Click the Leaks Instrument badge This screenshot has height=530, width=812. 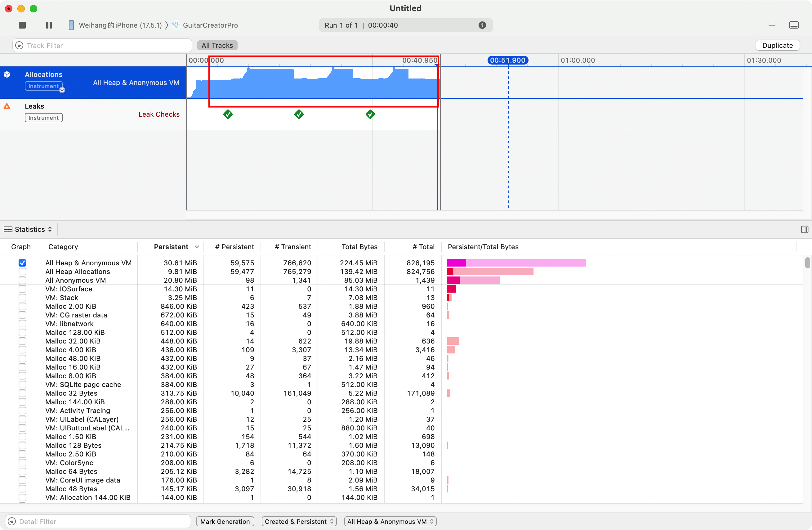pos(44,118)
